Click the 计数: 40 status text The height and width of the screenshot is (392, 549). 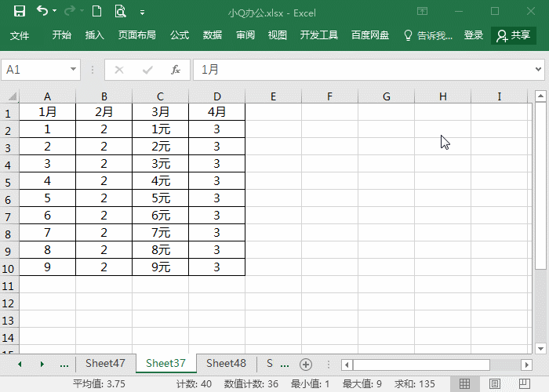click(x=194, y=384)
